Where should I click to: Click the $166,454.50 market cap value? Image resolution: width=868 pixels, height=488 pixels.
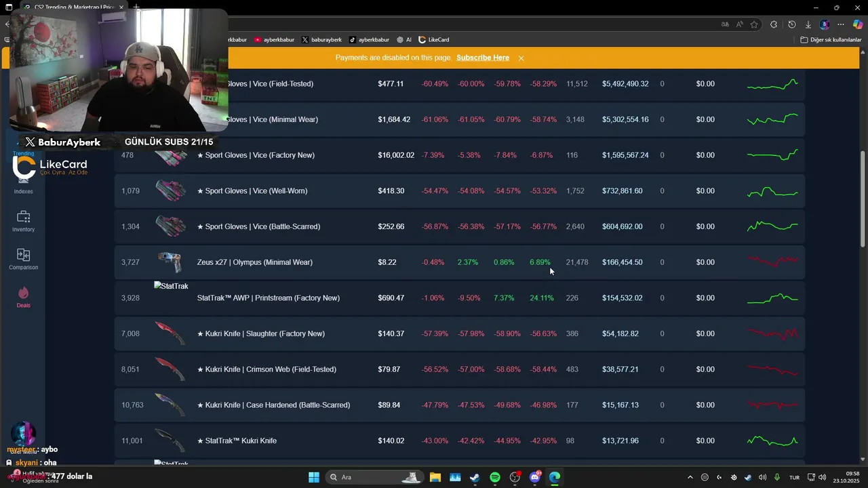click(623, 262)
